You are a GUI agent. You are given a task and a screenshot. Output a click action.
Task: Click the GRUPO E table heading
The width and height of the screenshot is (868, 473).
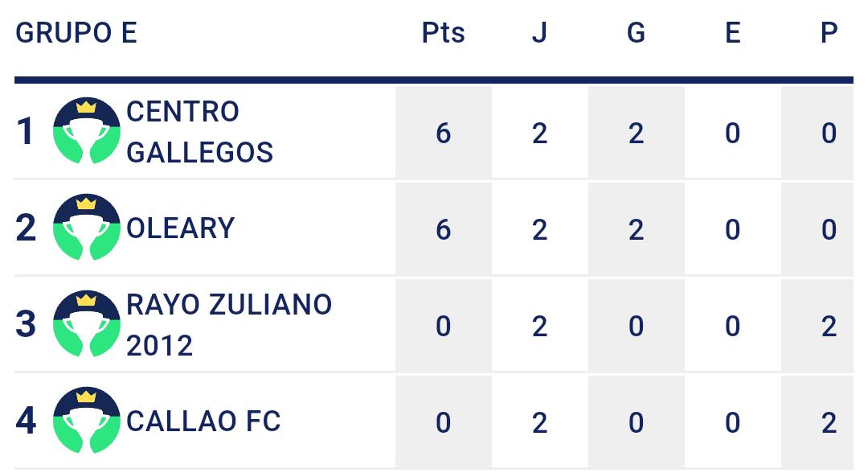pyautogui.click(x=76, y=33)
